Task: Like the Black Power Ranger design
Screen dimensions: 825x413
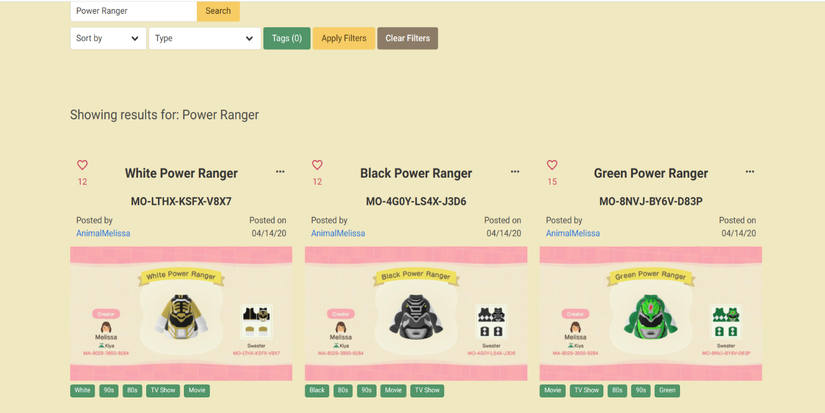Action: [317, 165]
